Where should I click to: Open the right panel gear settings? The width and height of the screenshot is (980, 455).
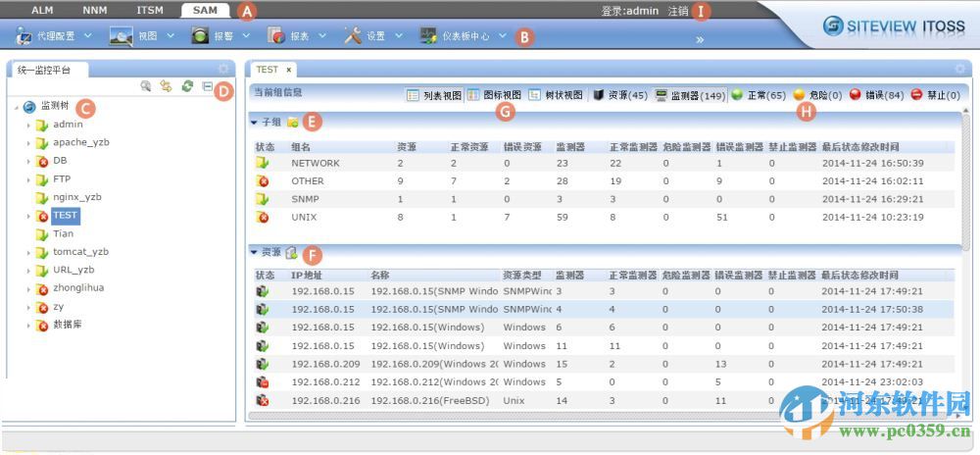tap(960, 69)
